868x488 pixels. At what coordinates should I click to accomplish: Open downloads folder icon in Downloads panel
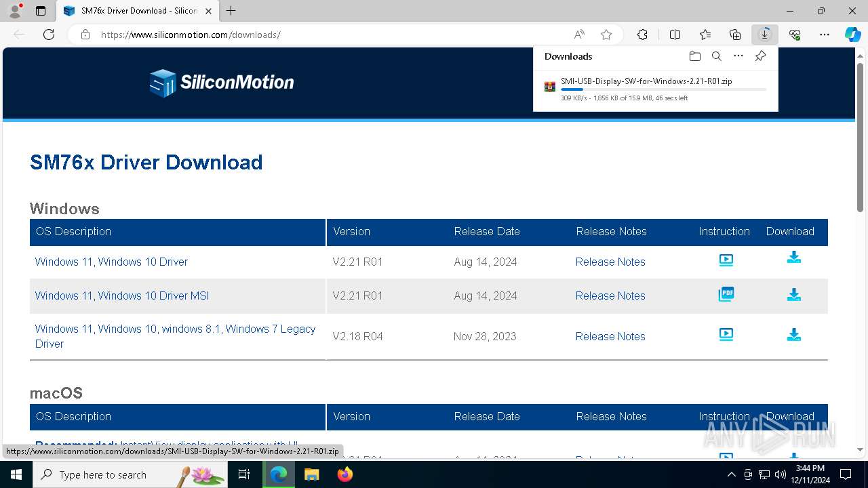[694, 56]
